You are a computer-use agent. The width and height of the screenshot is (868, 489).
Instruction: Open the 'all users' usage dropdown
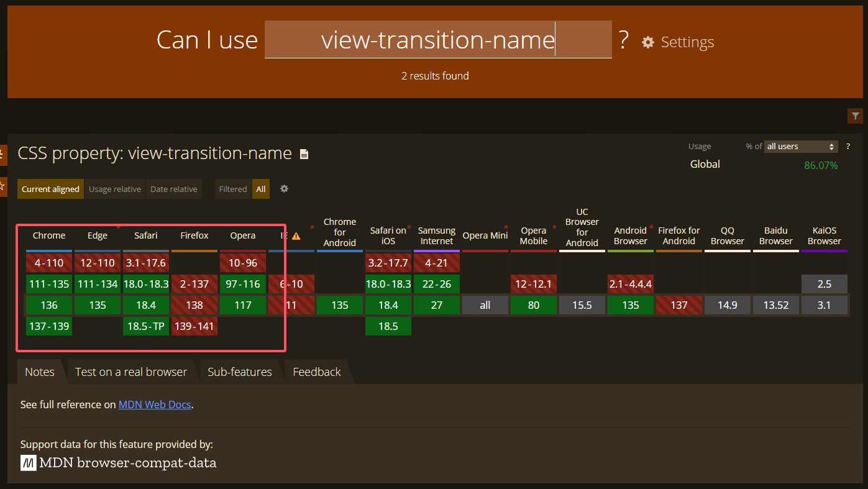[801, 147]
